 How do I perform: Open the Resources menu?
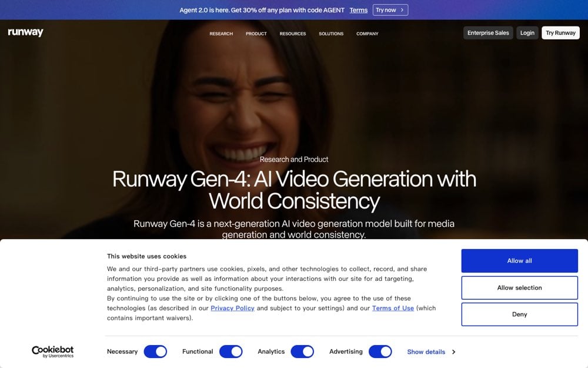(x=292, y=34)
